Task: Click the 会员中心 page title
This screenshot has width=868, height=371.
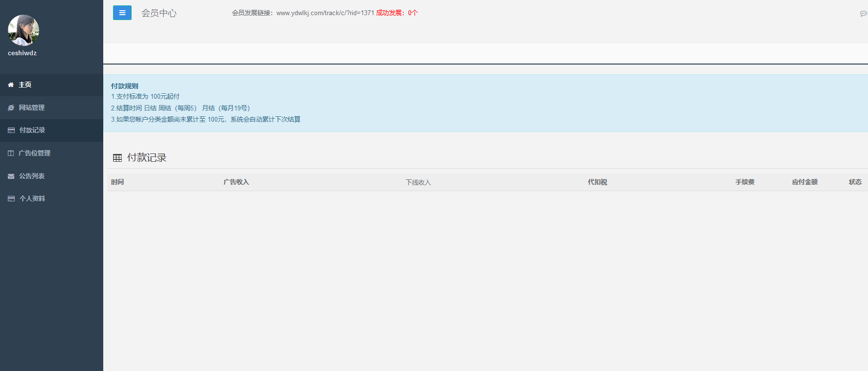Action: tap(159, 13)
